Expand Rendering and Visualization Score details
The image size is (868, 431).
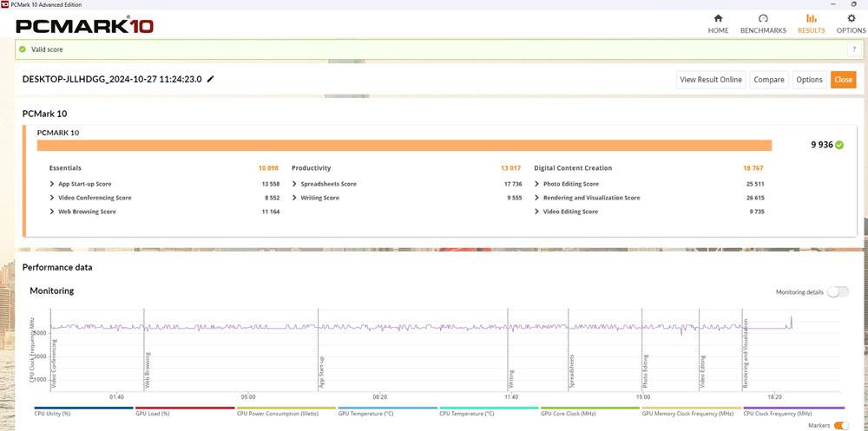(x=537, y=198)
